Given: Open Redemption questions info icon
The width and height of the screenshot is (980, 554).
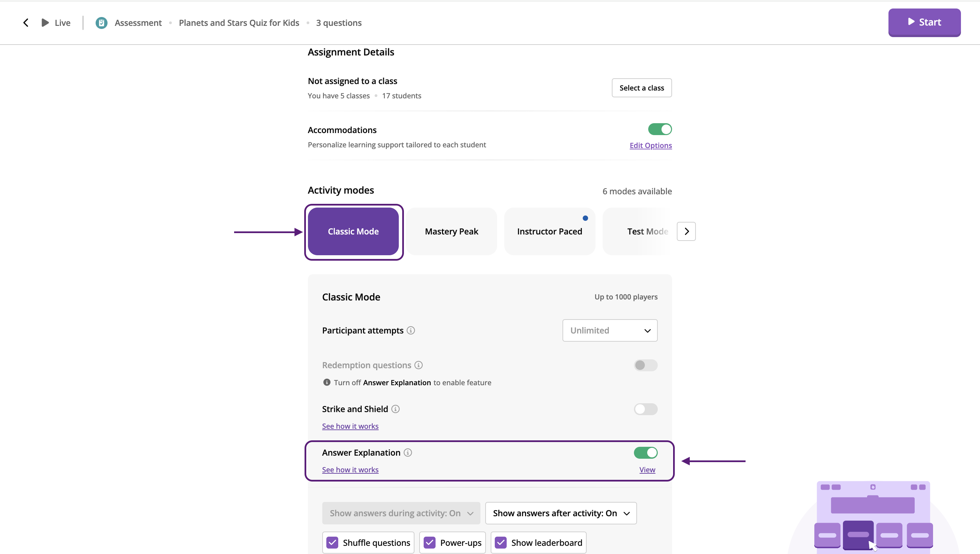Looking at the screenshot, I should pyautogui.click(x=419, y=365).
